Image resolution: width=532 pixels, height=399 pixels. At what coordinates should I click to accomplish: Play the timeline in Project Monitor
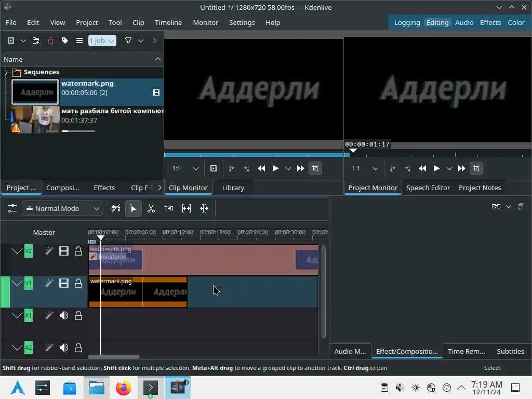[x=436, y=168]
